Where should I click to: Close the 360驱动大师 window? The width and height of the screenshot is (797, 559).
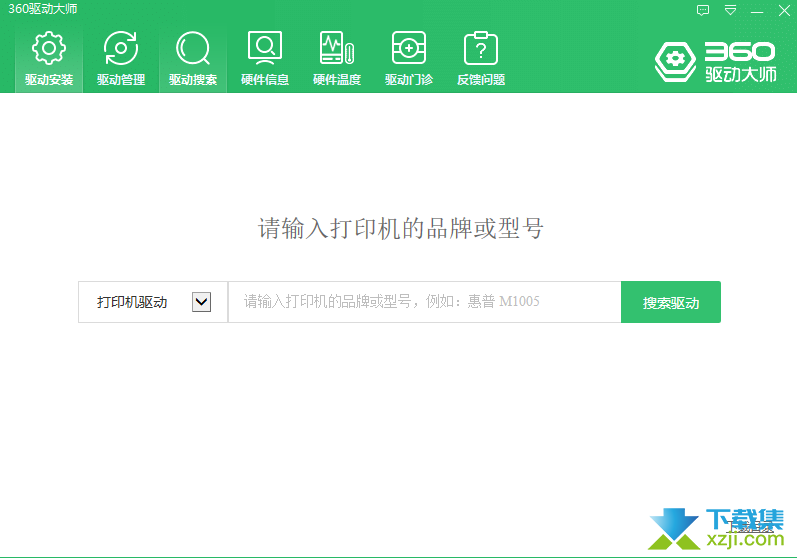tap(784, 10)
